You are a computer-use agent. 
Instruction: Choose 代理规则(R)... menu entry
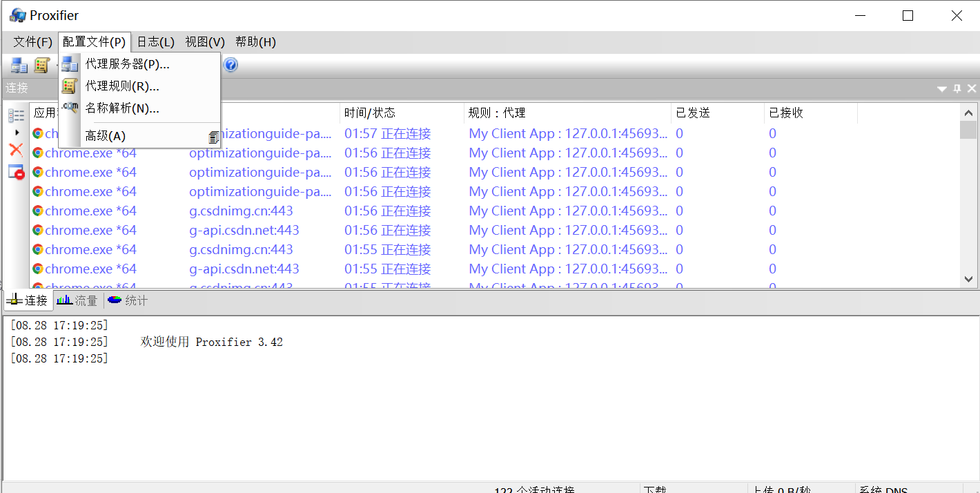point(139,86)
